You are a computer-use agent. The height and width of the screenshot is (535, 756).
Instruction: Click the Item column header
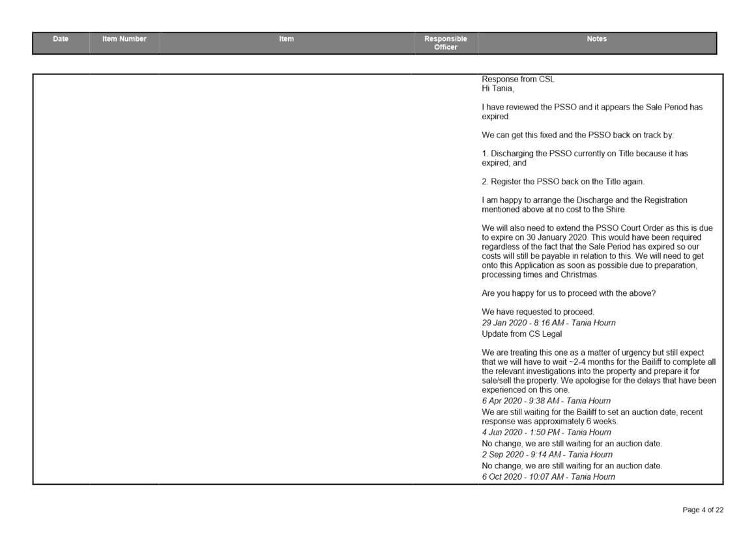pos(286,43)
